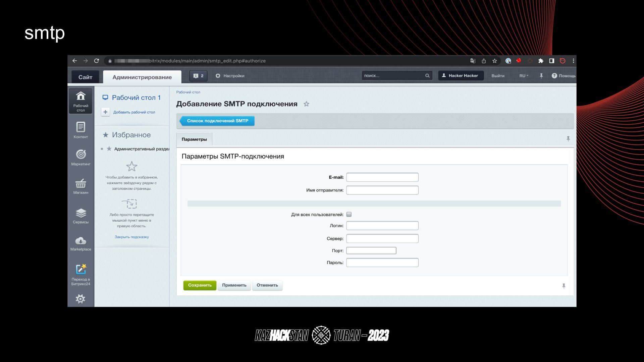Click the browser reload button

pyautogui.click(x=97, y=61)
